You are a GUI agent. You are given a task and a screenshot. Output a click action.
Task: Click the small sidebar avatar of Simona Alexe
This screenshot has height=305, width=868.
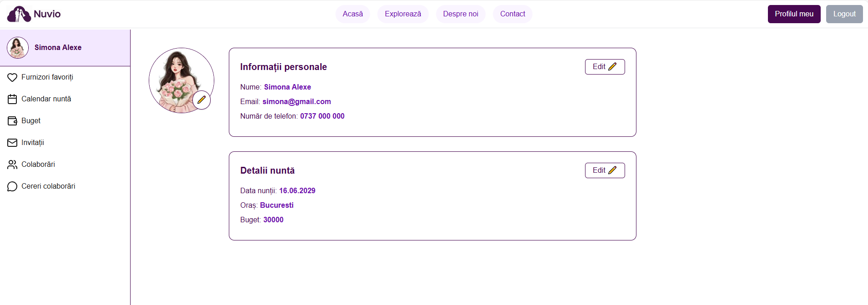[x=18, y=48]
